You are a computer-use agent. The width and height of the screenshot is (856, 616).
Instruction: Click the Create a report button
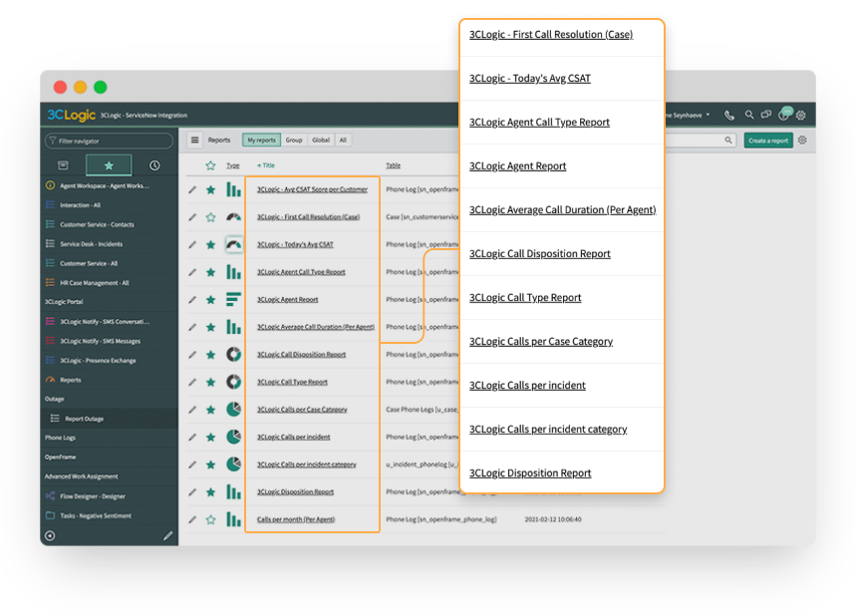point(768,141)
